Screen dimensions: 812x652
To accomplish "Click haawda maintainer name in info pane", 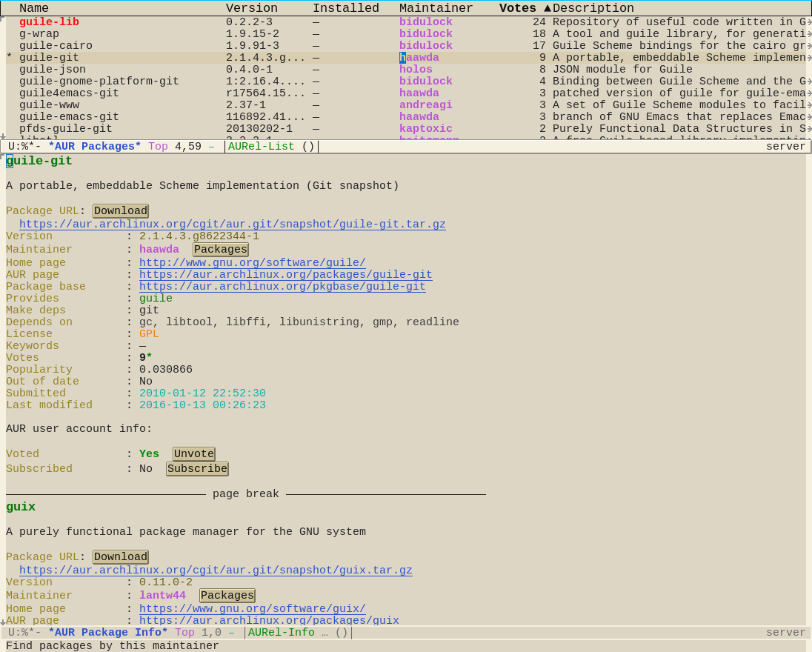I will pyautogui.click(x=159, y=250).
